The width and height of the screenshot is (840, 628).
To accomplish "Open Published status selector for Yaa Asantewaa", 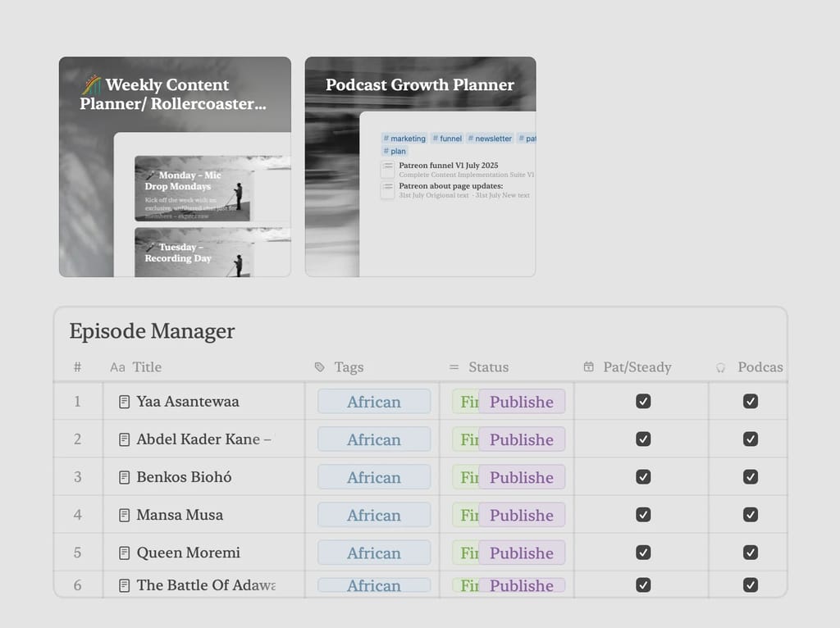I will [x=522, y=402].
